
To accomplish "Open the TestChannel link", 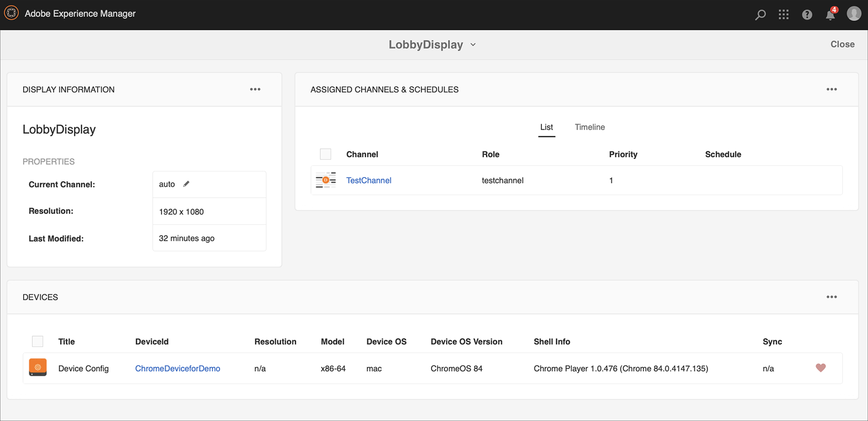I will (369, 180).
